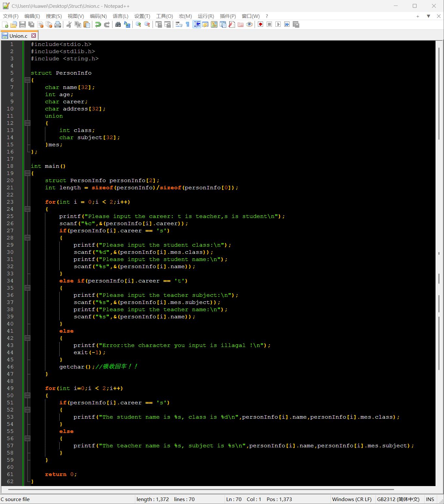Save the current file using the Save icon
Screen dimensions: 444x504
(x=22, y=24)
